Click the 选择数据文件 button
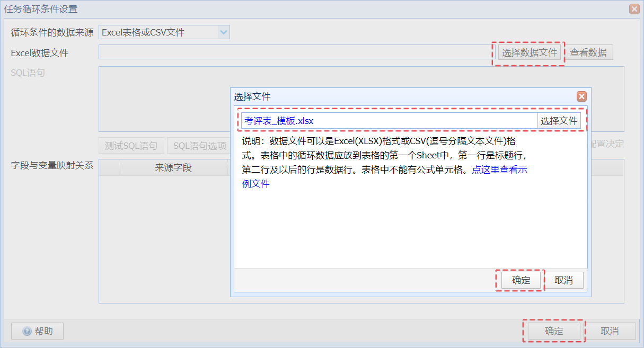 pyautogui.click(x=529, y=52)
